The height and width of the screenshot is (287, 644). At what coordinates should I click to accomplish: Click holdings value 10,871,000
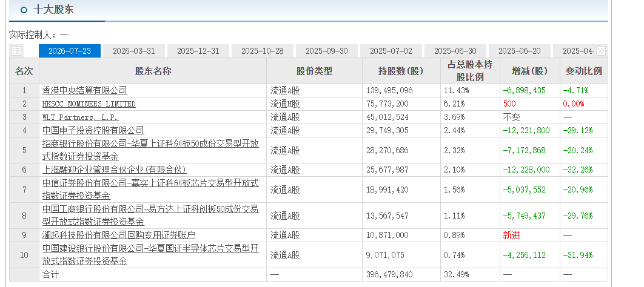pos(387,236)
